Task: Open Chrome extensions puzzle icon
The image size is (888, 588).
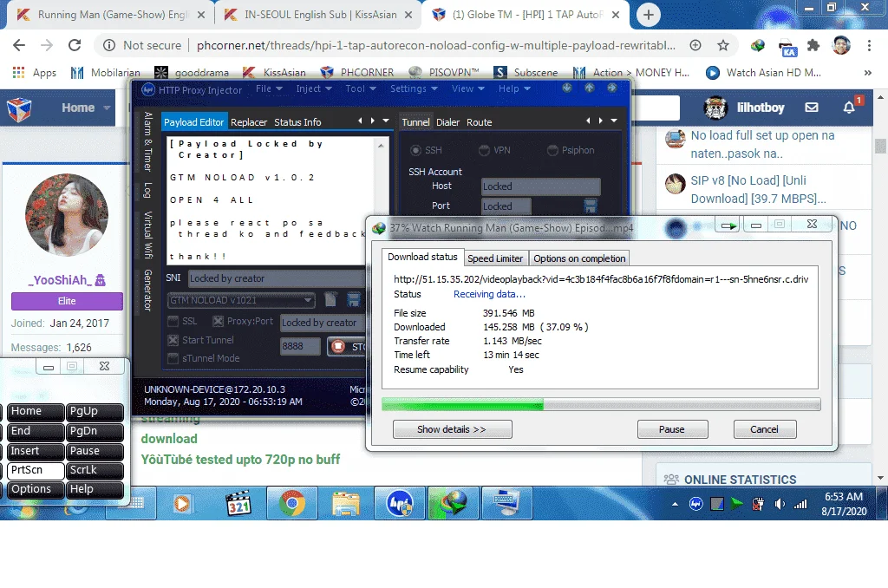Action: tap(813, 45)
